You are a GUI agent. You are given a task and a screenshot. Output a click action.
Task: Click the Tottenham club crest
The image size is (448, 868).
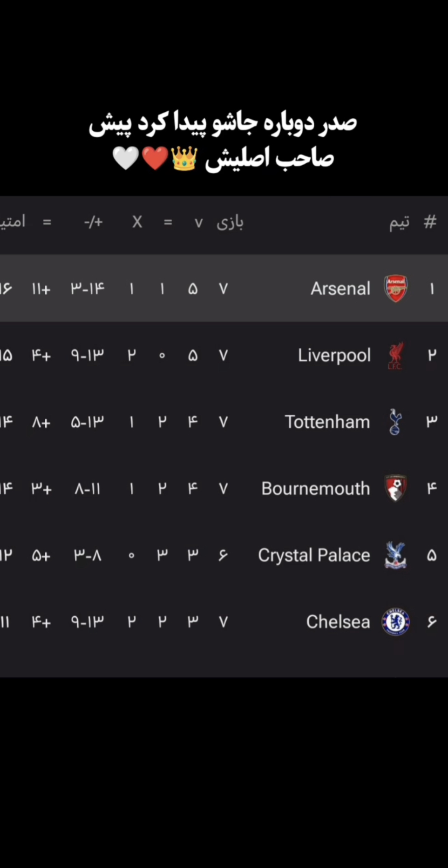point(395,422)
